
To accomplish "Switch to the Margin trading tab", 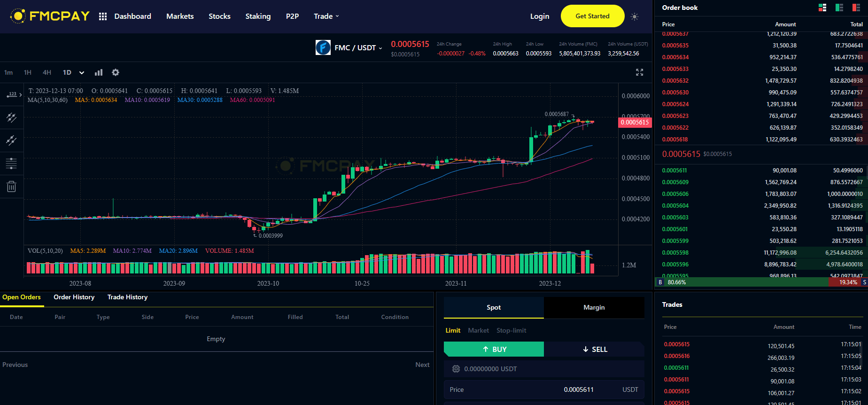I will tap(594, 307).
